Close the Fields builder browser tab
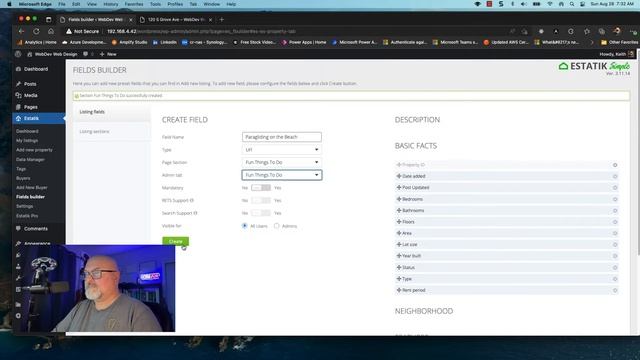Image resolution: width=640 pixels, height=360 pixels. [x=131, y=20]
